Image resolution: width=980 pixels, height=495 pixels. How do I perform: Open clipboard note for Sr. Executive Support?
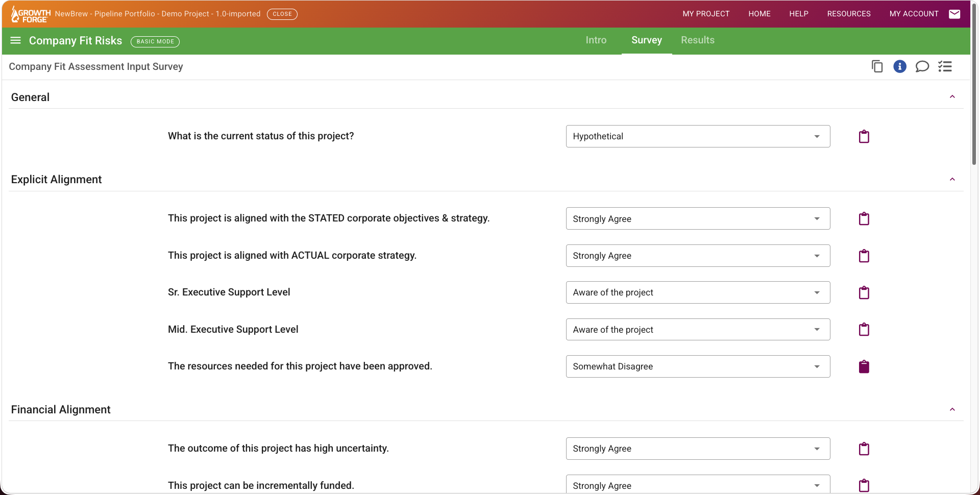(x=864, y=292)
